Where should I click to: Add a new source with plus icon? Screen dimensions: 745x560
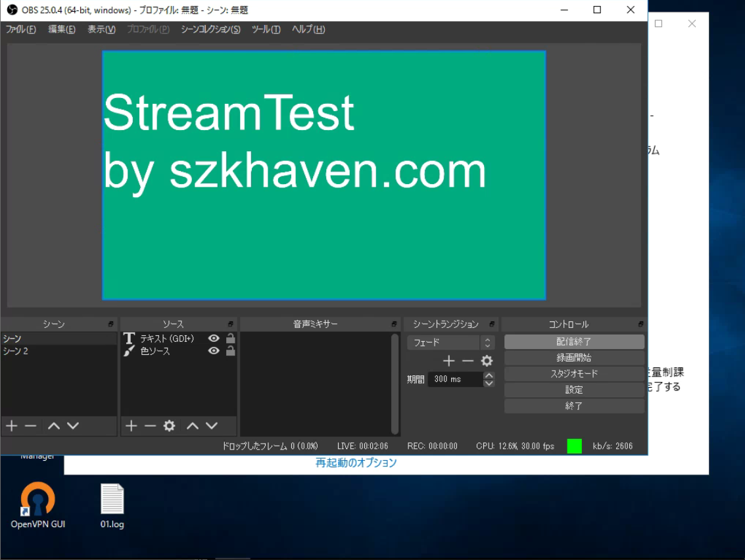(x=131, y=426)
